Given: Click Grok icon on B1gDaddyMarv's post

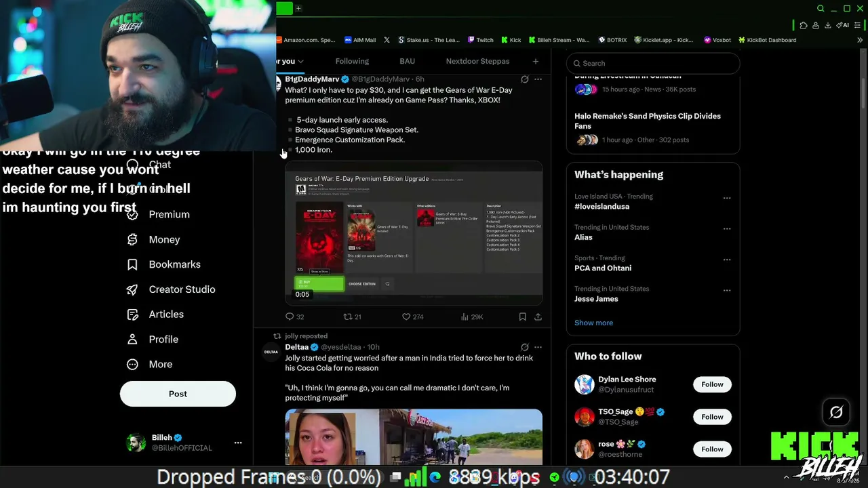Looking at the screenshot, I should pos(524,79).
